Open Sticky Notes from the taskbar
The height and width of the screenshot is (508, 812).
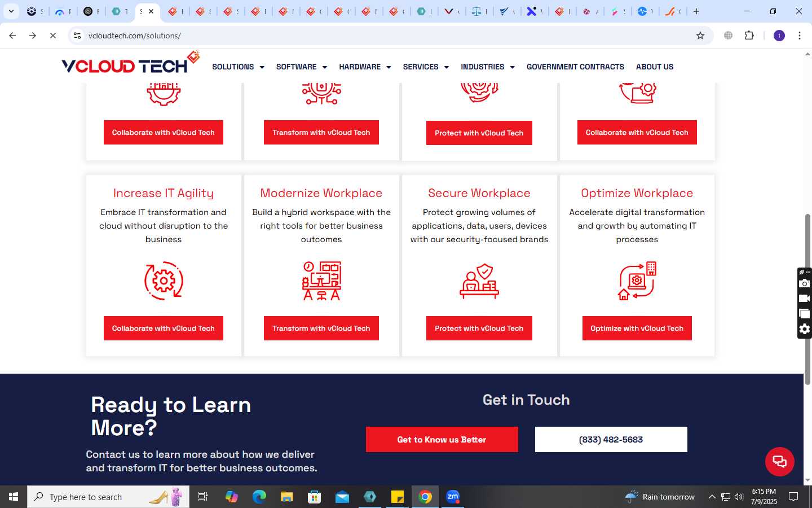pyautogui.click(x=398, y=497)
